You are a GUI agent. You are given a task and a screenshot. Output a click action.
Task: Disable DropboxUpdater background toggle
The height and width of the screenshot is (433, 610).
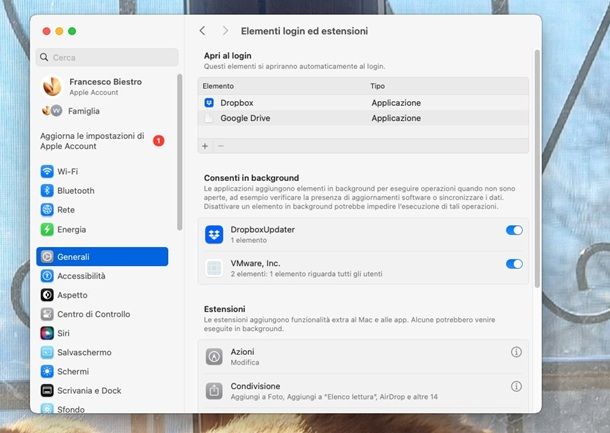tap(514, 231)
